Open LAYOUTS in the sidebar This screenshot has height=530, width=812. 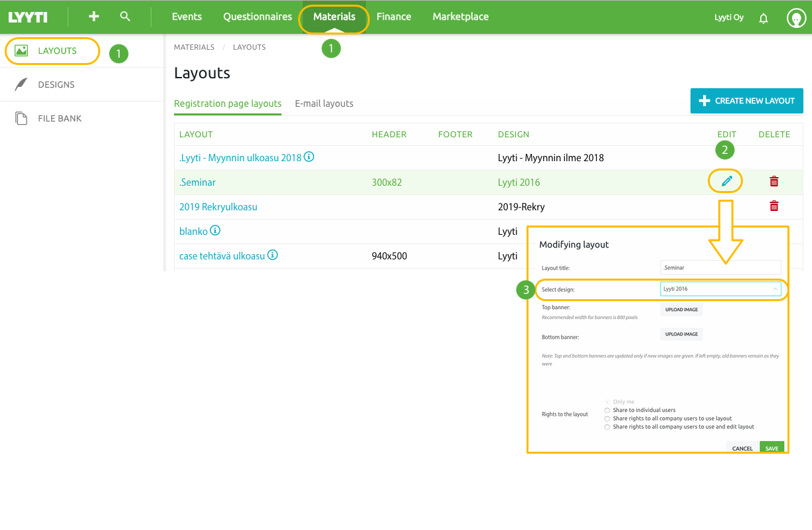point(57,50)
